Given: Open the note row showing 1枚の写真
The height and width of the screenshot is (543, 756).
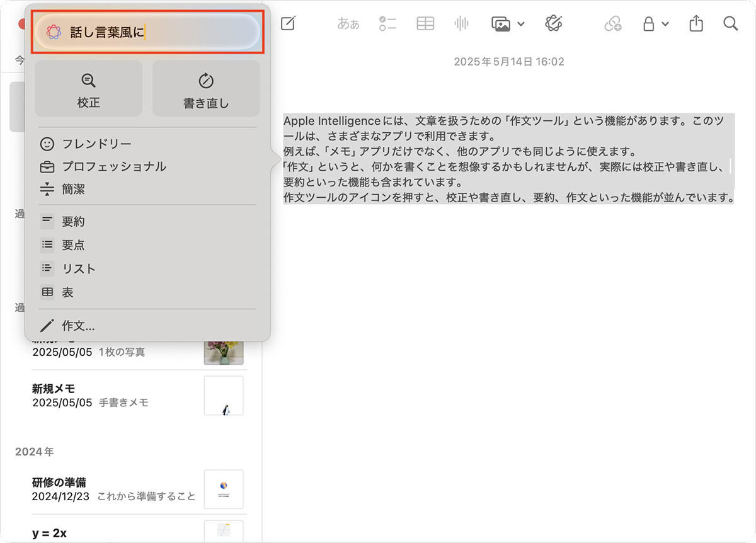Looking at the screenshot, I should click(x=137, y=352).
